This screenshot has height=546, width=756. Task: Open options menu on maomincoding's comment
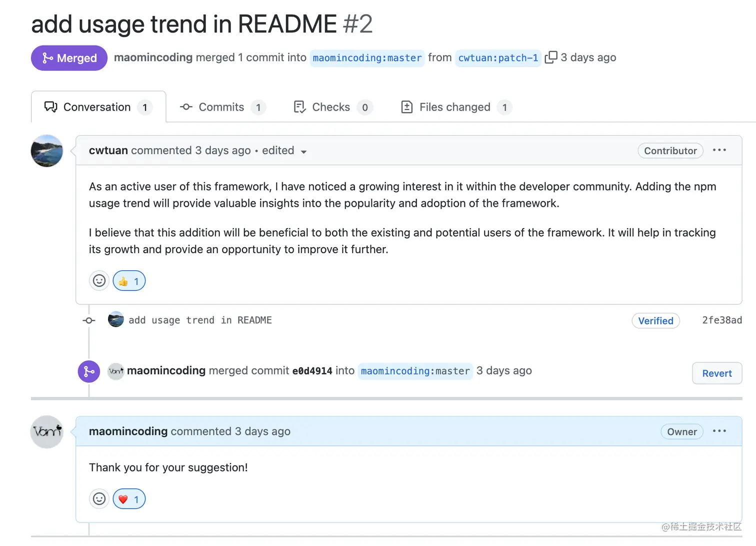click(x=719, y=431)
